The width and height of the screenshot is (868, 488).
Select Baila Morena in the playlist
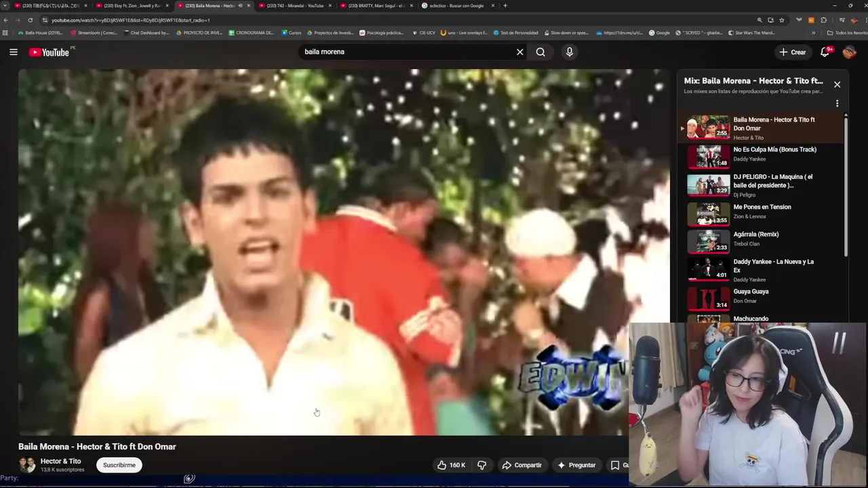762,128
